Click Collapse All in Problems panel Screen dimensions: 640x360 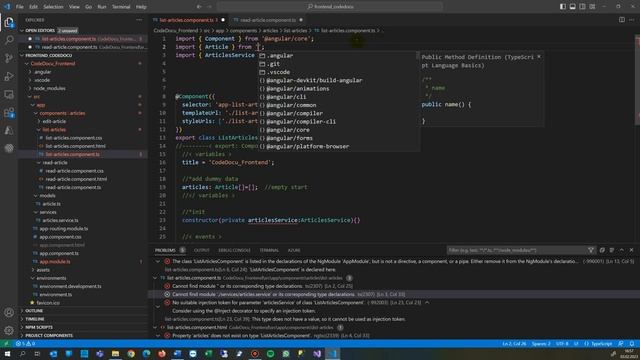tap(602, 250)
